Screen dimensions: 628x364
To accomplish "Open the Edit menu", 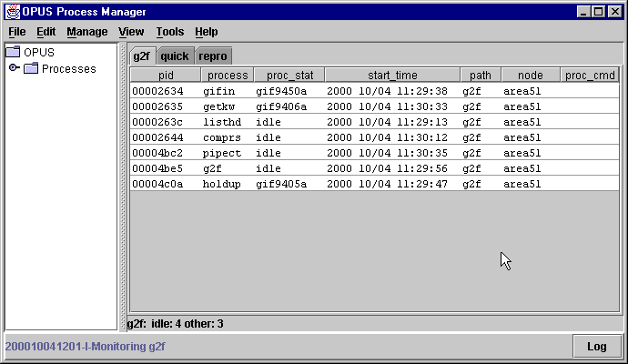I will click(46, 32).
